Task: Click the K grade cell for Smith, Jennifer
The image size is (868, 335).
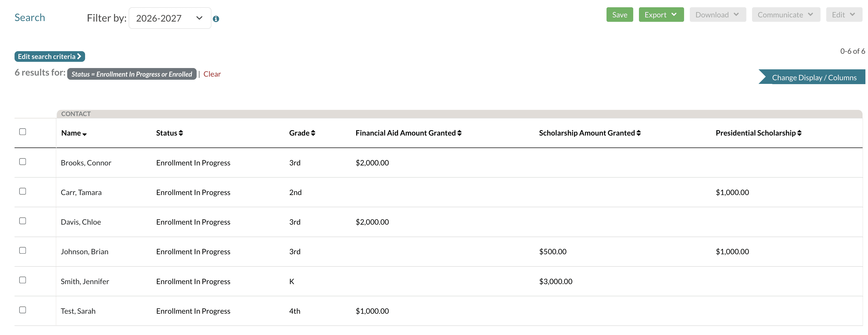Action: coord(292,281)
